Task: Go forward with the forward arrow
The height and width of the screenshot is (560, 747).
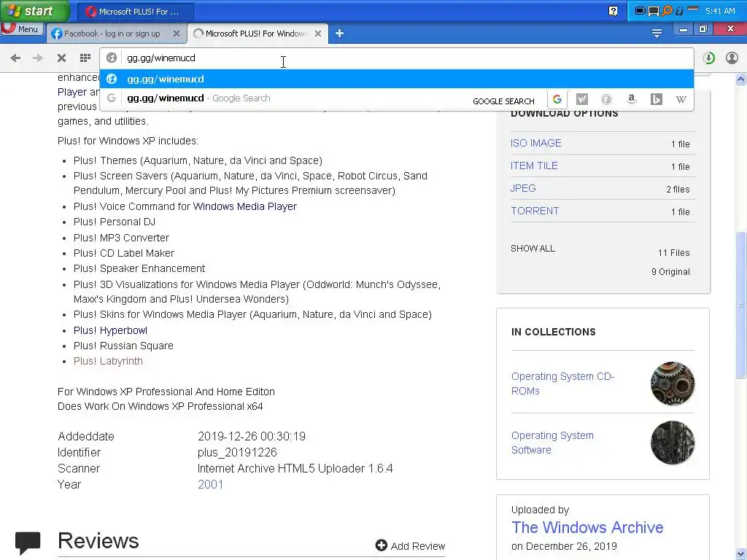Action: pyautogui.click(x=37, y=58)
